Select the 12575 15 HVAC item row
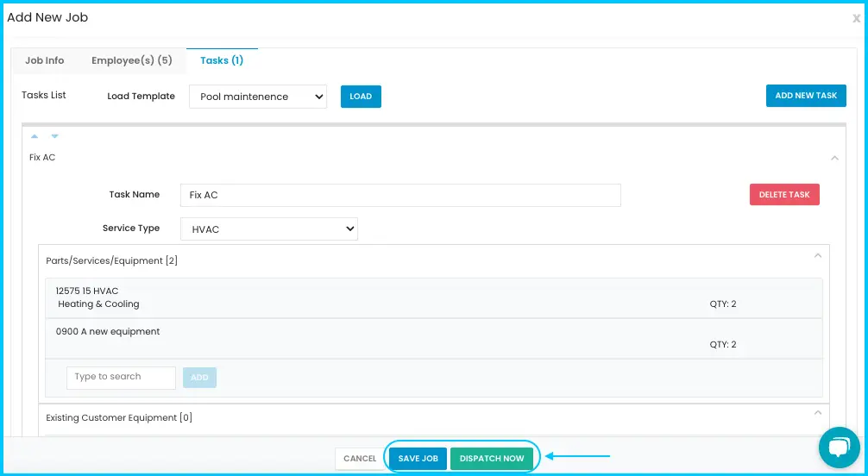 pyautogui.click(x=434, y=297)
